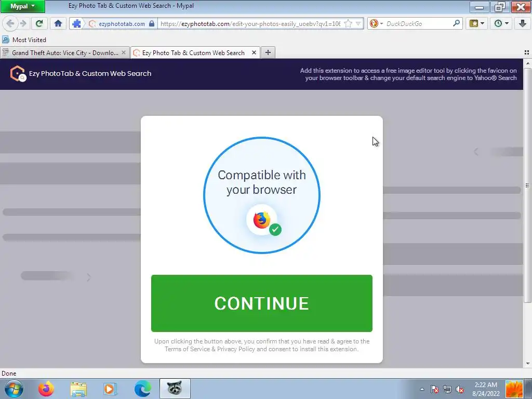Viewport: 532px width, 399px height.
Task: Click the Mypal raccoon taskbar icon
Action: (x=175, y=389)
